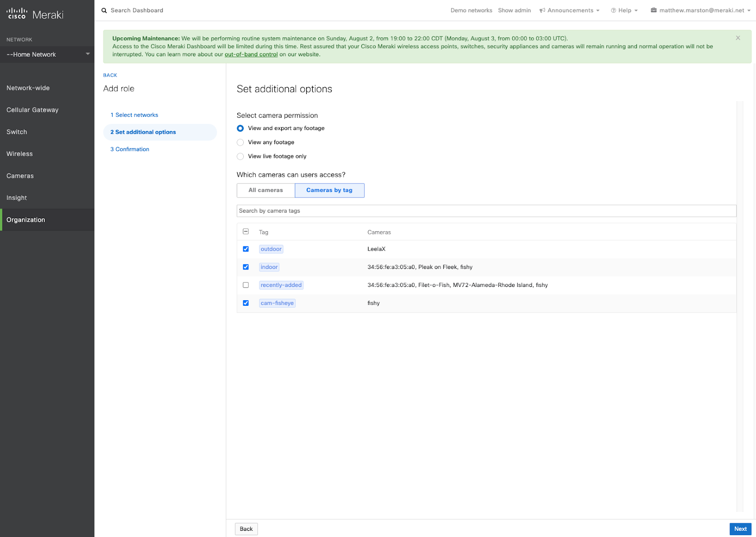Click the account briefcase icon
This screenshot has width=756, height=537.
point(653,10)
